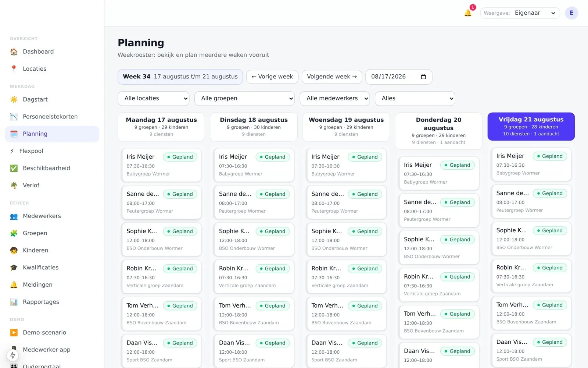
Task: Click the Verlof palm tree icon
Action: (x=14, y=185)
